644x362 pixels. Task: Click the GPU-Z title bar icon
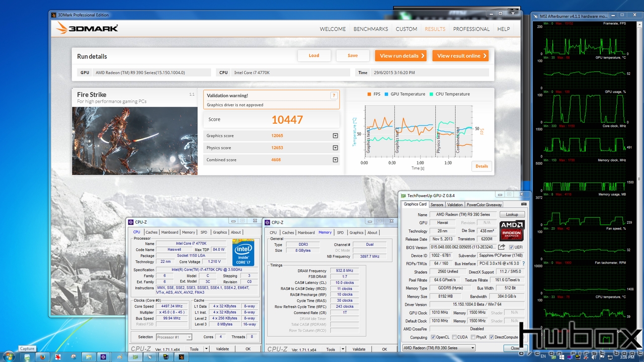pos(404,196)
